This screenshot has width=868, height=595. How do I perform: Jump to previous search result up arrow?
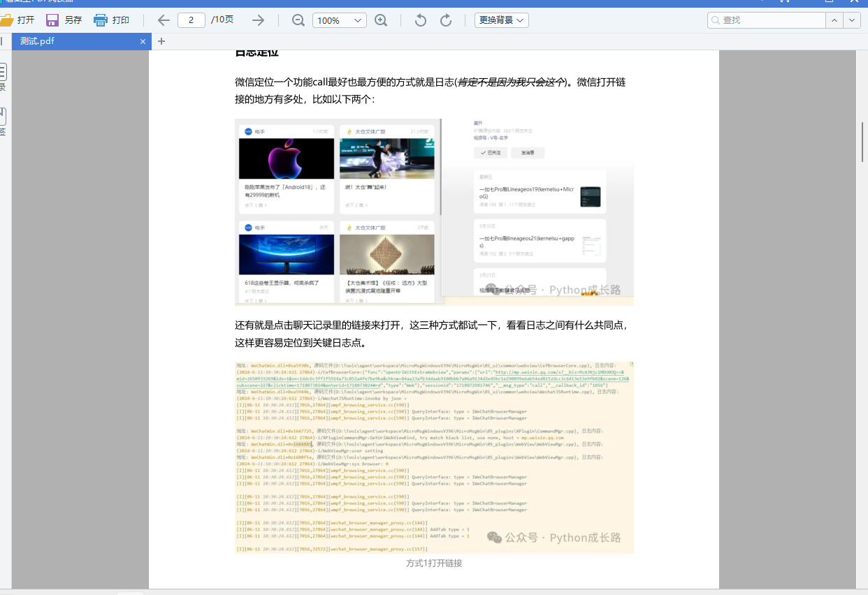[x=834, y=20]
